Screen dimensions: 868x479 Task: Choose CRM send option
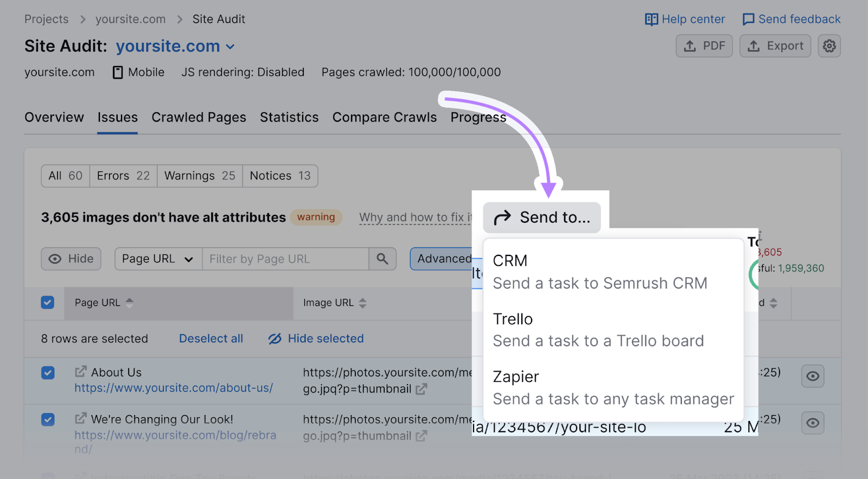click(613, 272)
